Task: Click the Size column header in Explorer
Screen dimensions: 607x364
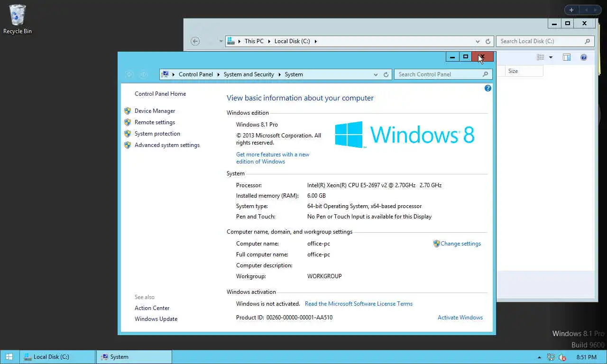Action: click(x=524, y=71)
